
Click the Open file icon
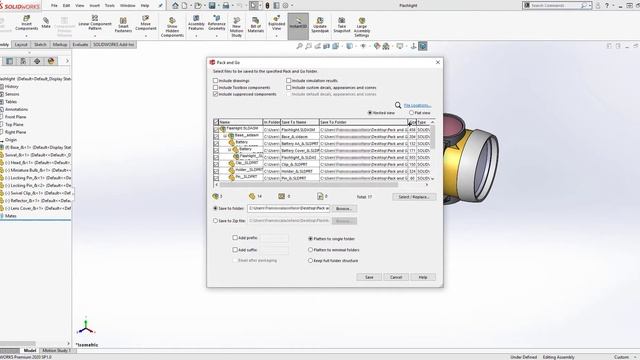tap(198, 5)
